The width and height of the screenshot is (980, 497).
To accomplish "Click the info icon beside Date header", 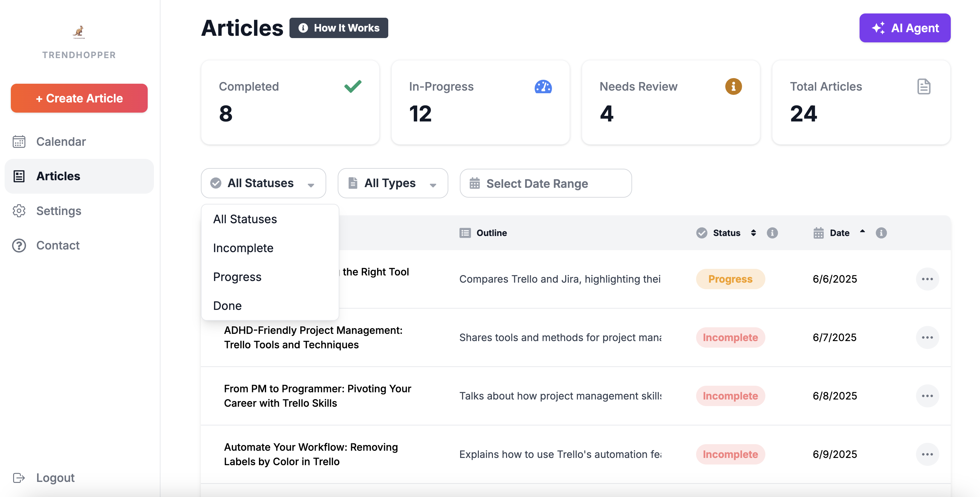I will (x=881, y=233).
